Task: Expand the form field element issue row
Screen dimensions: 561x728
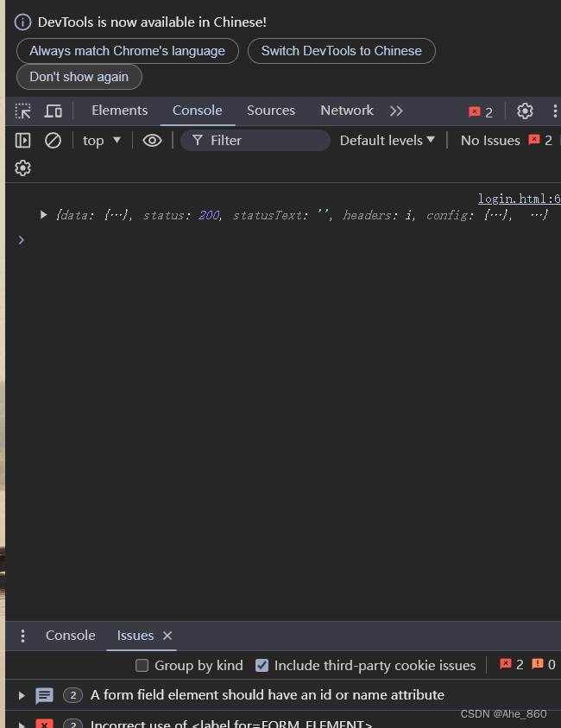Action: tap(22, 695)
